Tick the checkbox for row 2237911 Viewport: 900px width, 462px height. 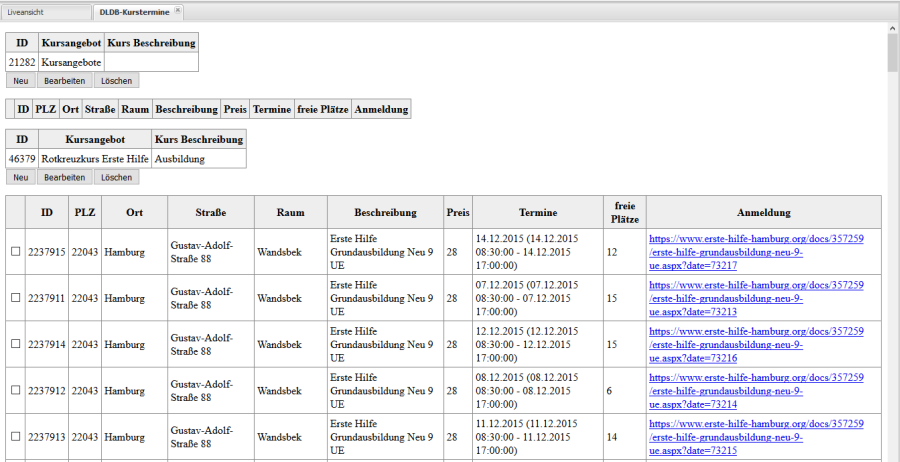(x=15, y=298)
